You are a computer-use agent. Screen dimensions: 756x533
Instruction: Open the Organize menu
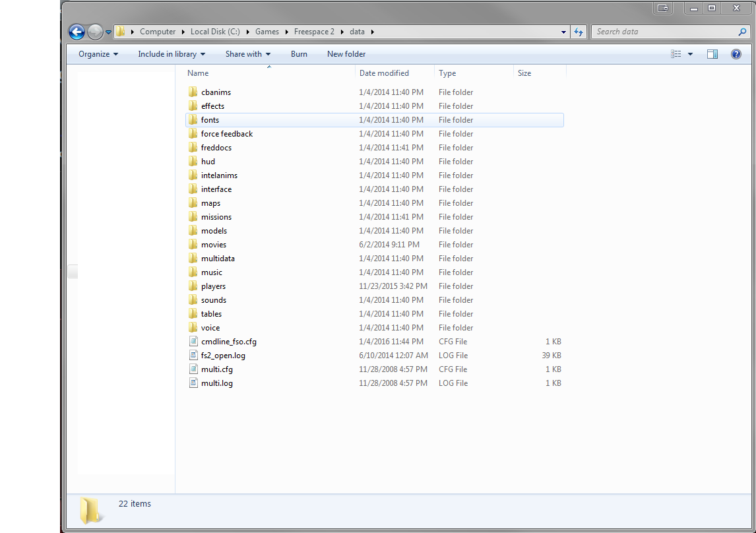pyautogui.click(x=98, y=54)
